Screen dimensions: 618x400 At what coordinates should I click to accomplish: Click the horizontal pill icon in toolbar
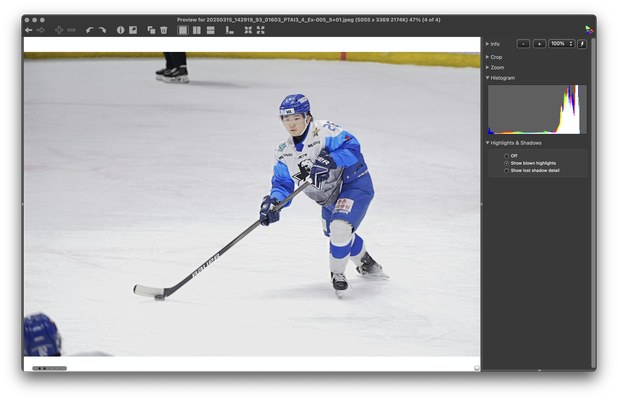point(71,30)
